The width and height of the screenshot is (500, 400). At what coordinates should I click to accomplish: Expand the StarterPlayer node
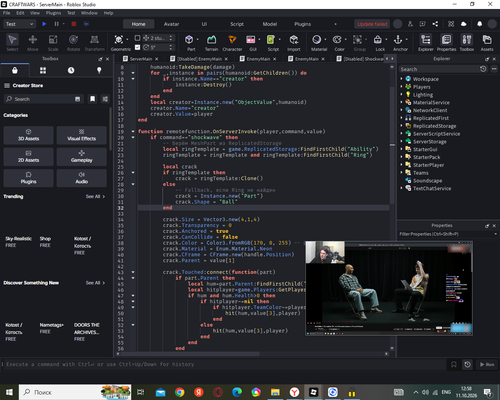tap(401, 165)
